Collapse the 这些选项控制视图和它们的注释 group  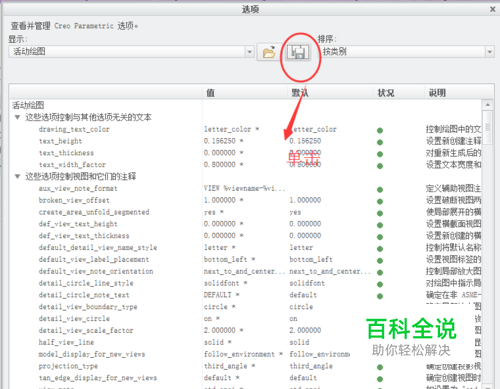[18, 176]
